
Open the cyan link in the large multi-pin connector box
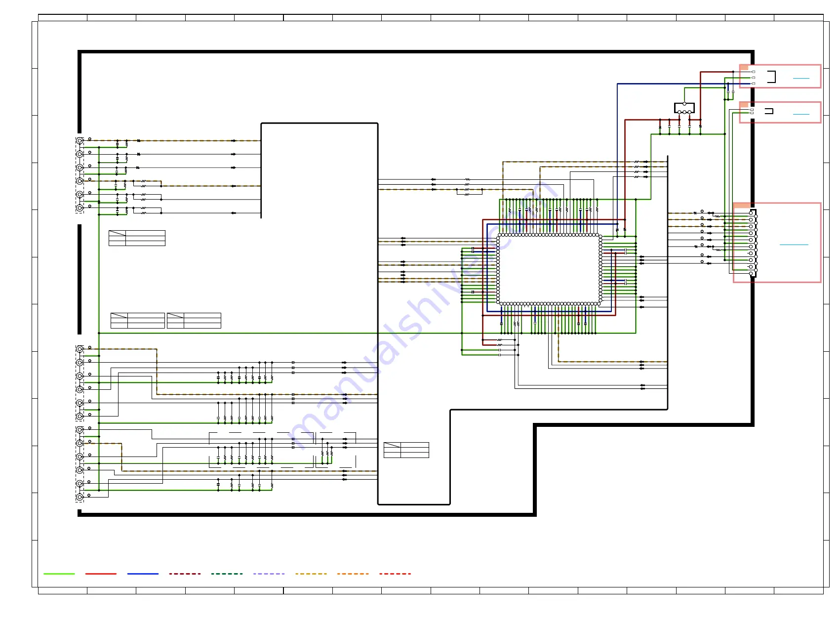(x=794, y=245)
